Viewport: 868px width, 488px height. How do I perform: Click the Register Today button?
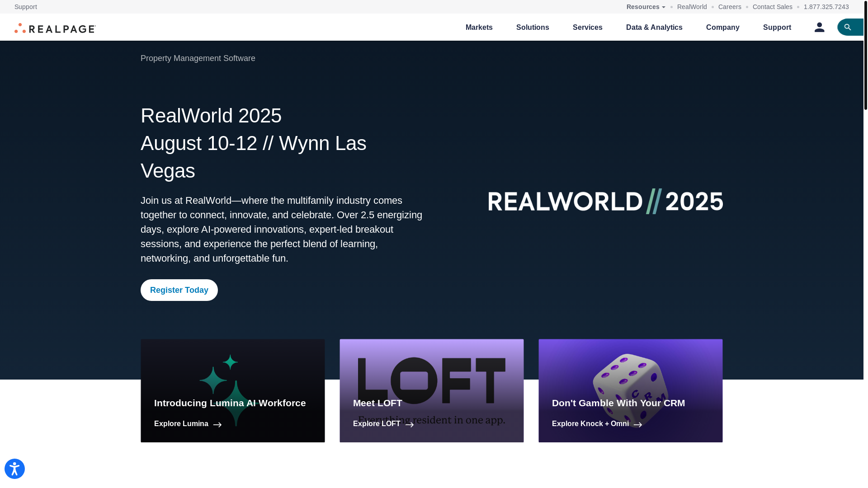point(179,290)
